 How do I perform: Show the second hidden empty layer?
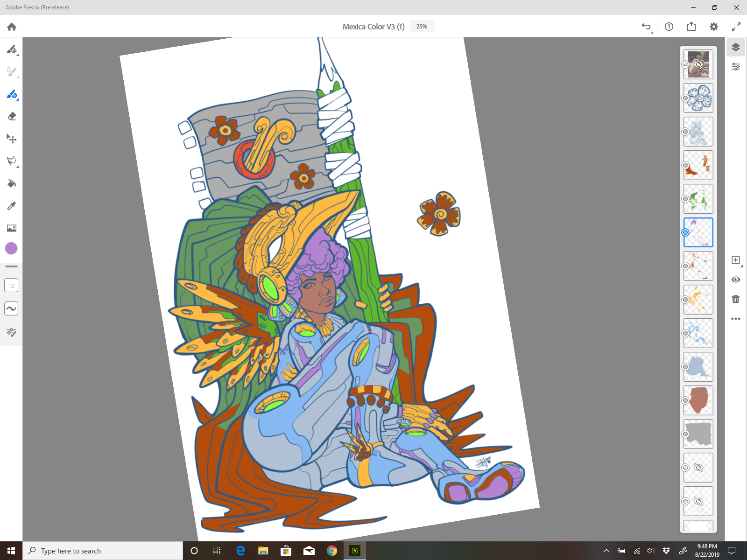pos(698,501)
